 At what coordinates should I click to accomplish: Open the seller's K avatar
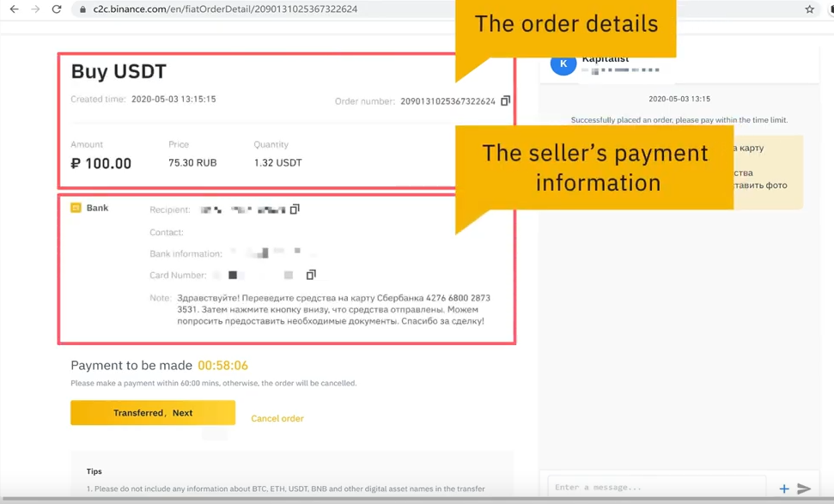[x=563, y=64]
